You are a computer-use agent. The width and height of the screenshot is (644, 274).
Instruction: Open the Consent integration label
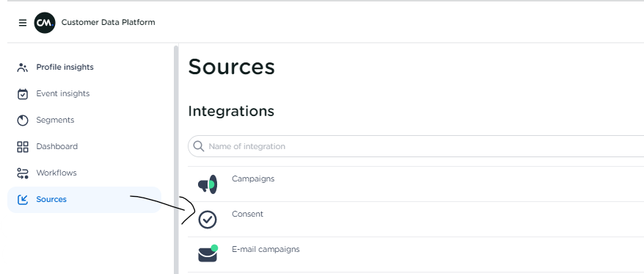point(248,214)
